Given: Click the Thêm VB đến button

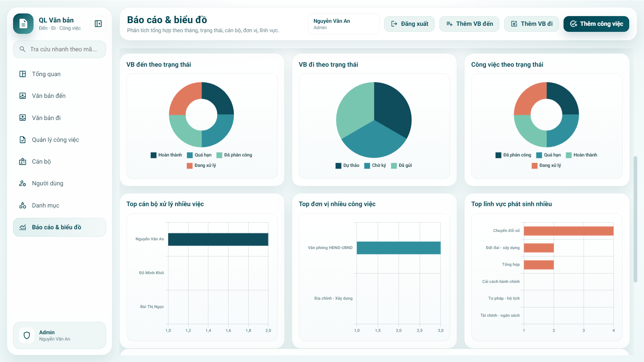Looking at the screenshot, I should (469, 24).
